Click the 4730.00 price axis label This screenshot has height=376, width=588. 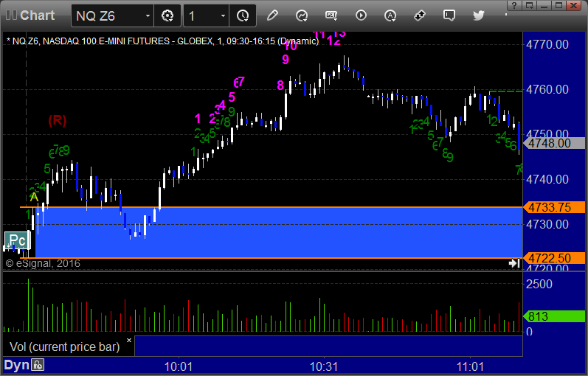547,225
